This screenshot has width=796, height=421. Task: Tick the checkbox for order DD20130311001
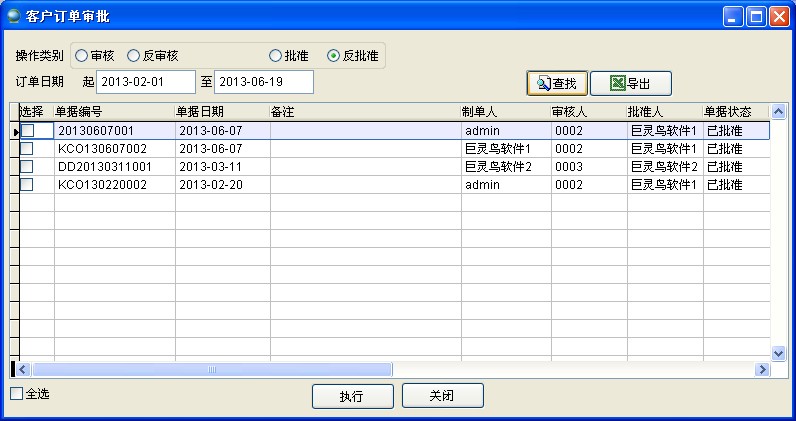click(x=27, y=167)
